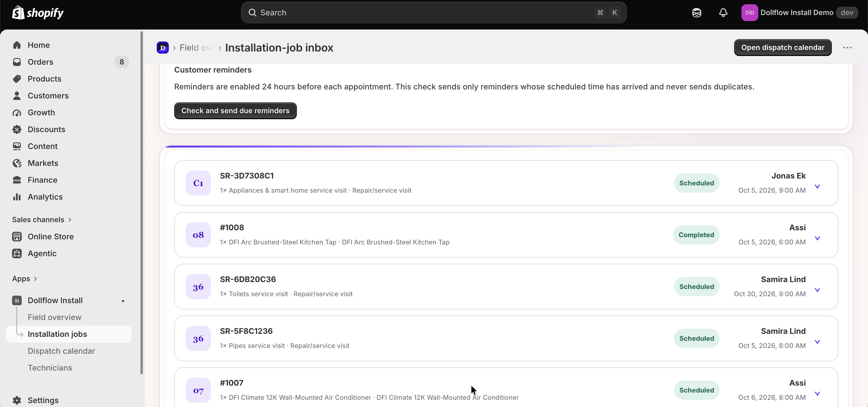Select Installation jobs in sidebar
The height and width of the screenshot is (407, 868).
click(x=69, y=334)
